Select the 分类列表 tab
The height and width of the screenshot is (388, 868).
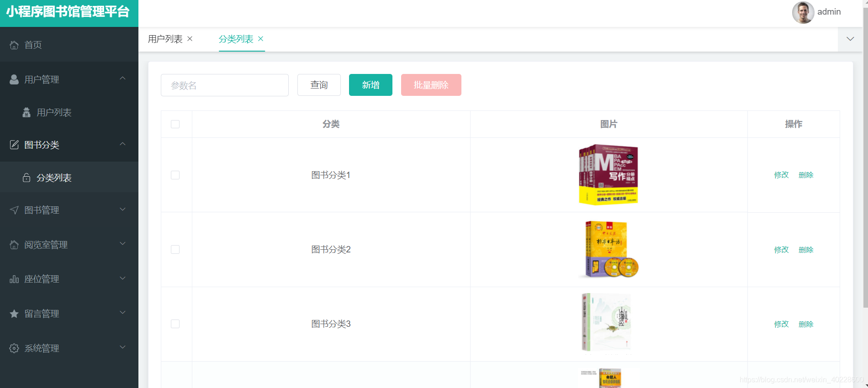tap(236, 39)
